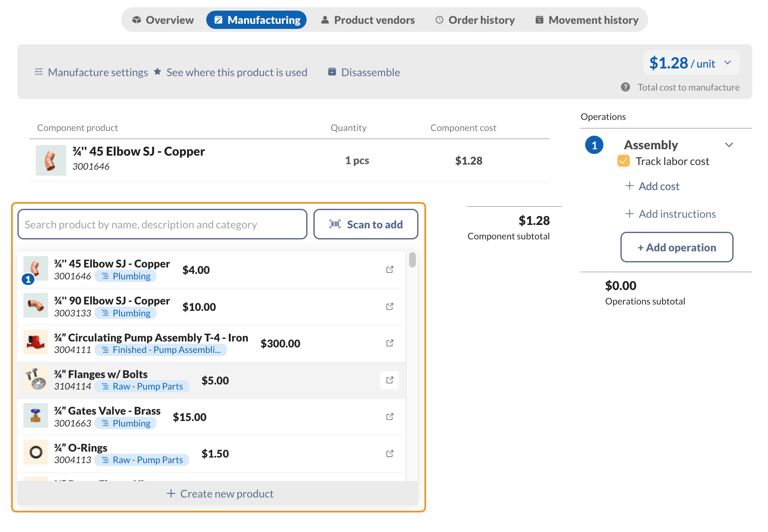The height and width of the screenshot is (532, 768).
Task: Click the Product vendors person icon
Action: [x=325, y=19]
